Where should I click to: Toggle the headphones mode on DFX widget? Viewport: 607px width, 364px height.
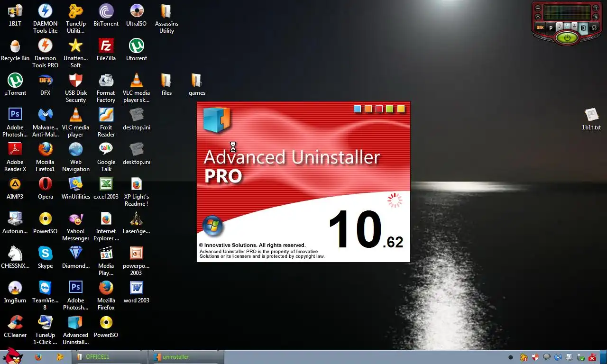[594, 27]
